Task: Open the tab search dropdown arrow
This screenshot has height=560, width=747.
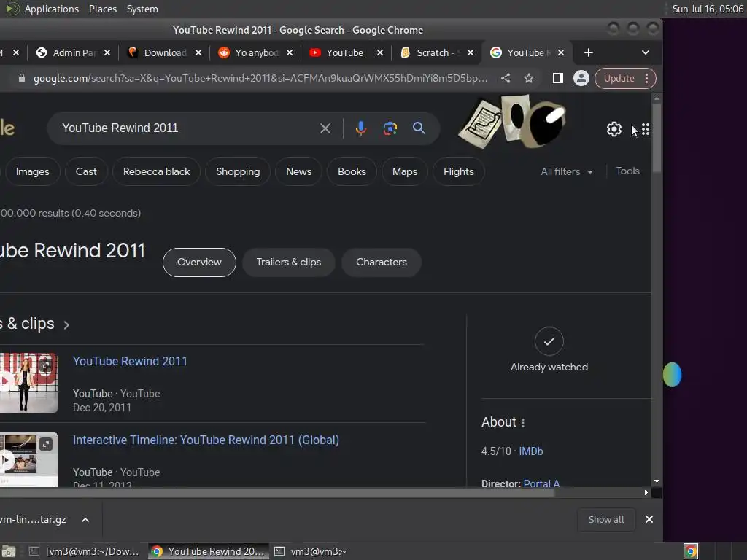Action: 646,52
